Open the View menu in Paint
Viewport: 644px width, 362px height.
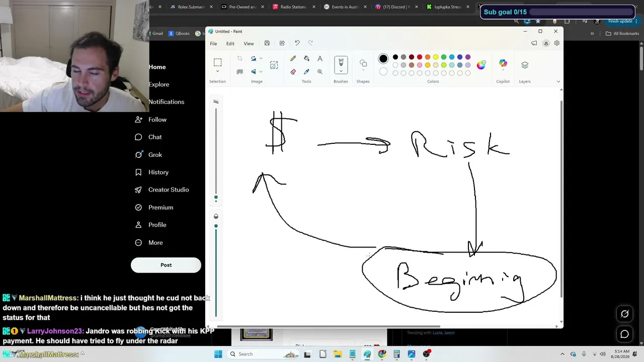click(x=249, y=44)
